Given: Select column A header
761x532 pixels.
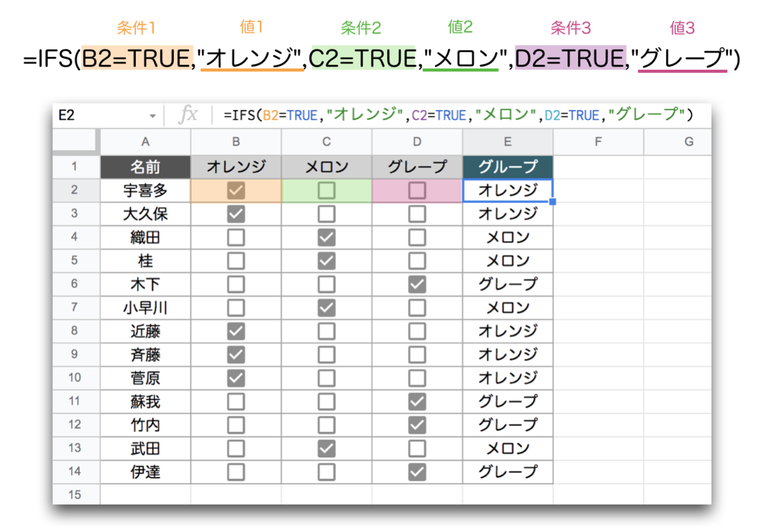Looking at the screenshot, I should point(145,141).
